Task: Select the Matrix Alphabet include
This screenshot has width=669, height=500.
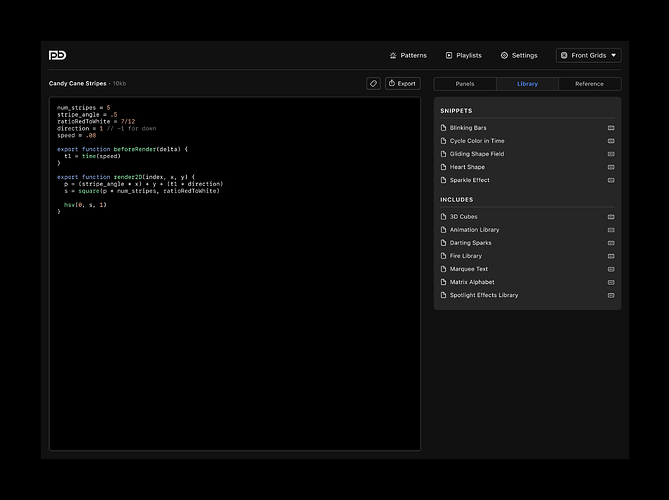Action: pos(527,282)
